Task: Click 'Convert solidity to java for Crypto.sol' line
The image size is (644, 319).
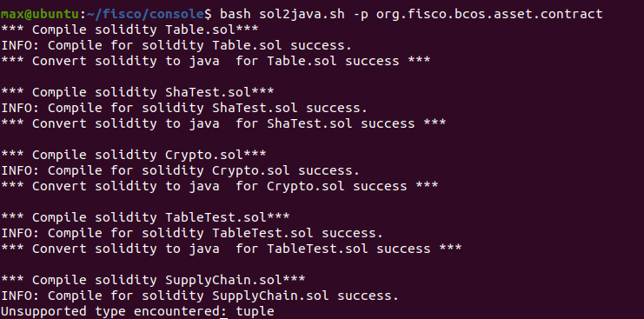Action: click(220, 185)
